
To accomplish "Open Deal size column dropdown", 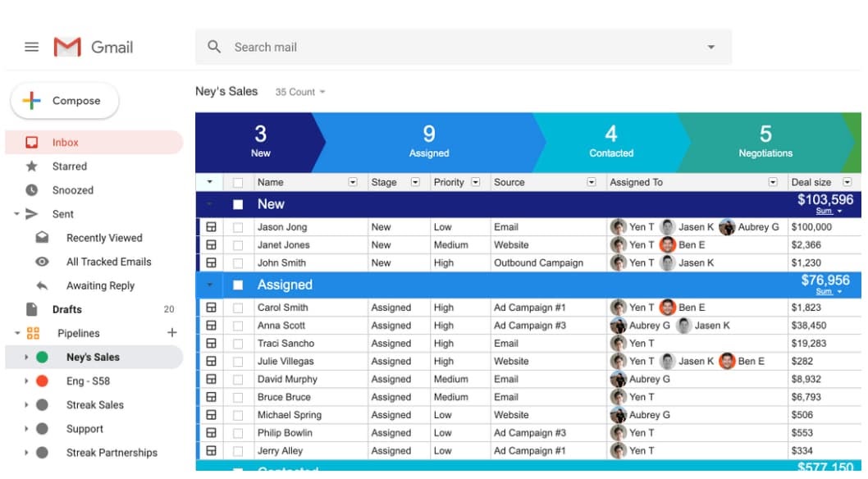I will click(x=847, y=182).
